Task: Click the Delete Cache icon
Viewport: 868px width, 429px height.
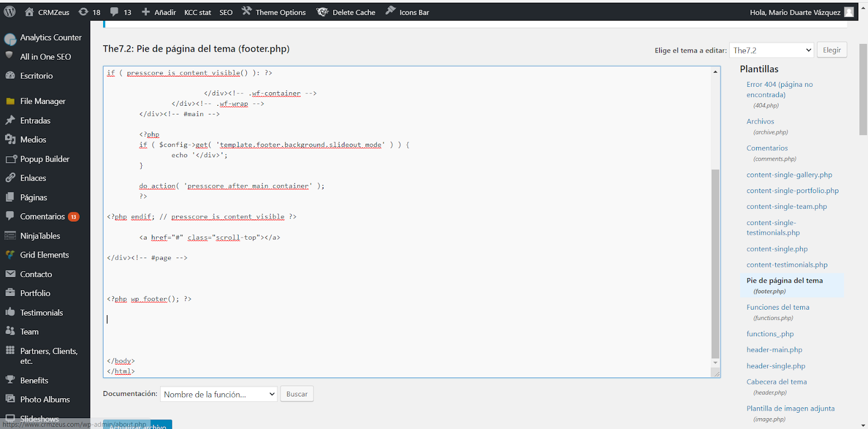Action: coord(323,12)
